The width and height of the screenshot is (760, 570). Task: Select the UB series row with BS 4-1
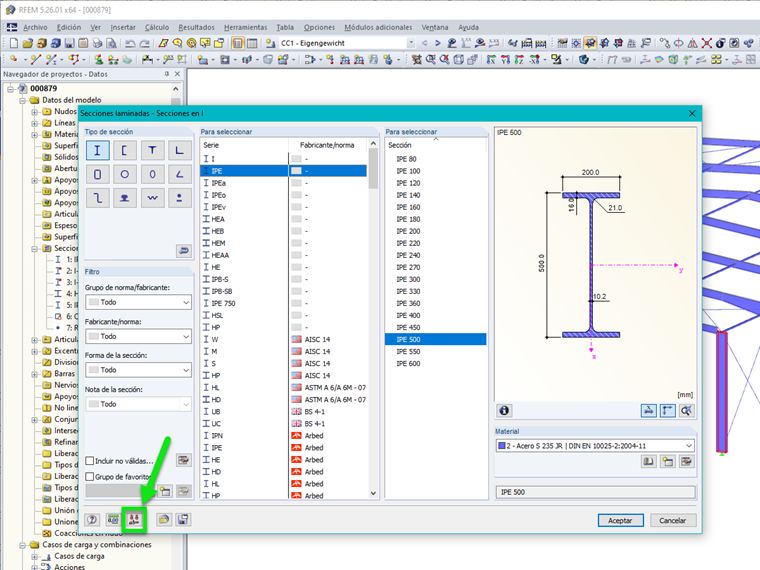(284, 412)
